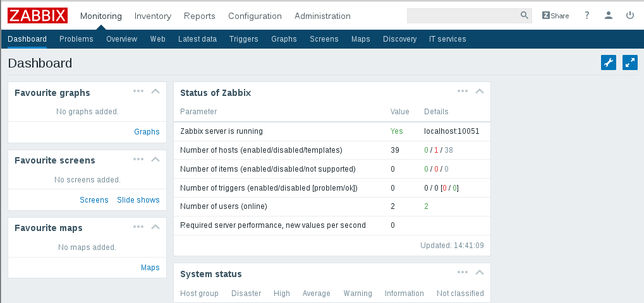Click the 'Updated: 14:41:09' timestamp

[x=453, y=246]
